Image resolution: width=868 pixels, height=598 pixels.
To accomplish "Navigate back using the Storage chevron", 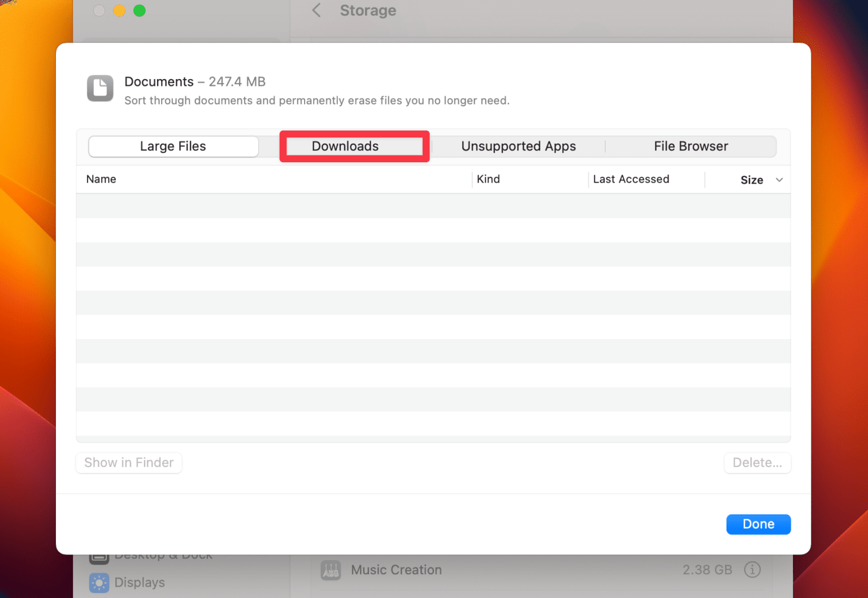I will point(316,10).
